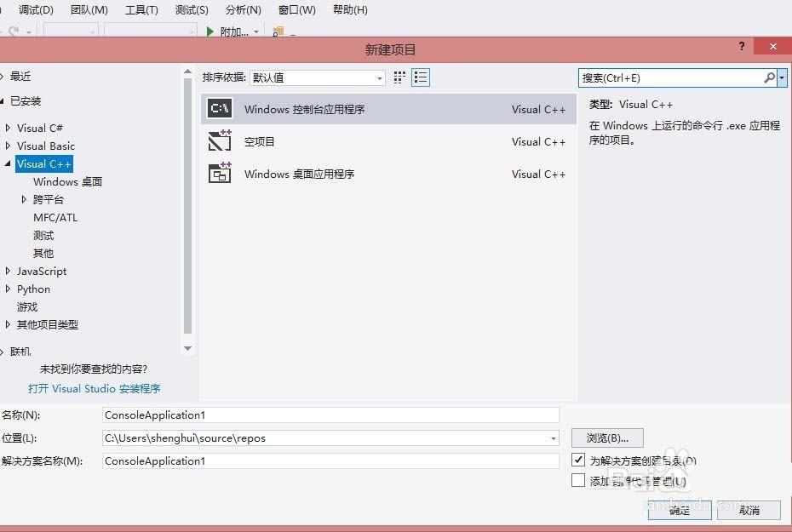Click the help question mark icon

[x=741, y=47]
